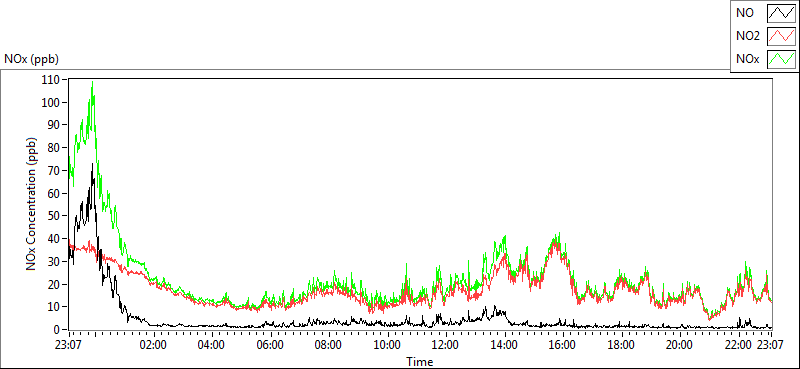Image resolution: width=800 pixels, height=369 pixels.
Task: Click the NOx (ppb) graph title
Action: point(31,59)
